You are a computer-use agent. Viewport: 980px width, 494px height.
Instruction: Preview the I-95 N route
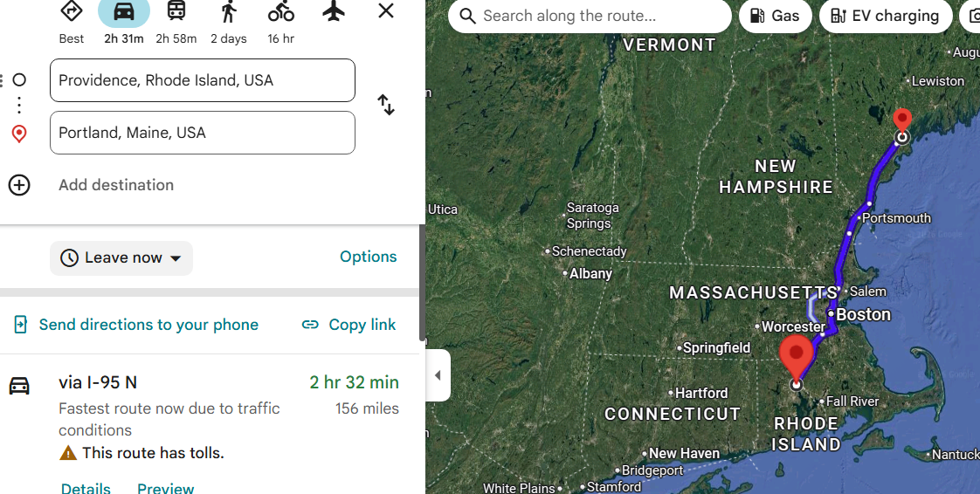166,487
